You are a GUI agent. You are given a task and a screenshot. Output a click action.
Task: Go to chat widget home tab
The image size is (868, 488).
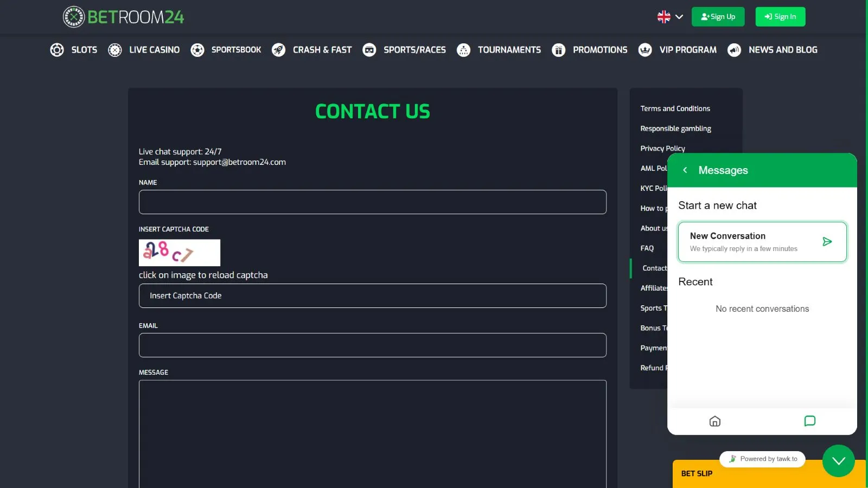715,421
